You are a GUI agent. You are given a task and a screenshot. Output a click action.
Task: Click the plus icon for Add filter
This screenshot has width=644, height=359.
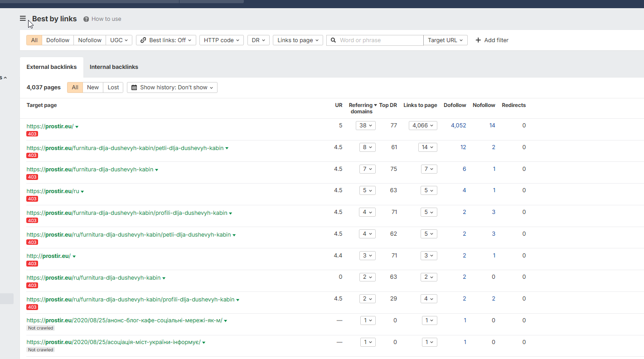click(x=478, y=40)
